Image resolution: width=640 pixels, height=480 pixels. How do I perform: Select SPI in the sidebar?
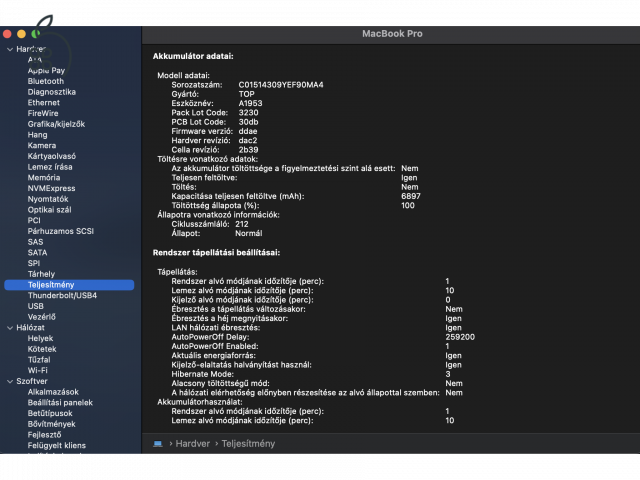tap(34, 263)
